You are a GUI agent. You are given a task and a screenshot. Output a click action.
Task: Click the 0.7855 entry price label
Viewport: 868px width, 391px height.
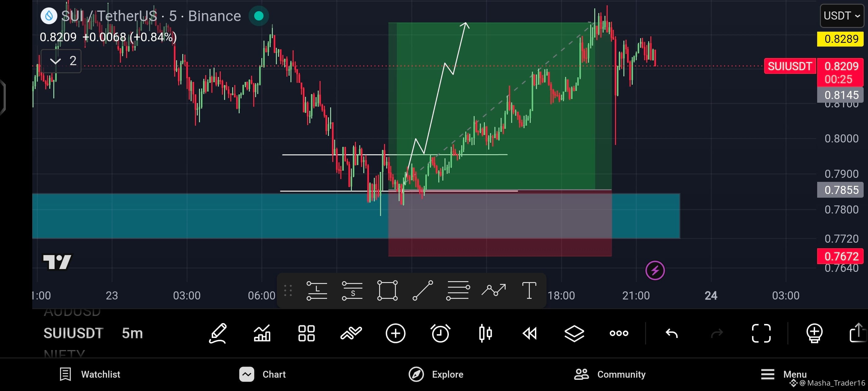point(841,190)
